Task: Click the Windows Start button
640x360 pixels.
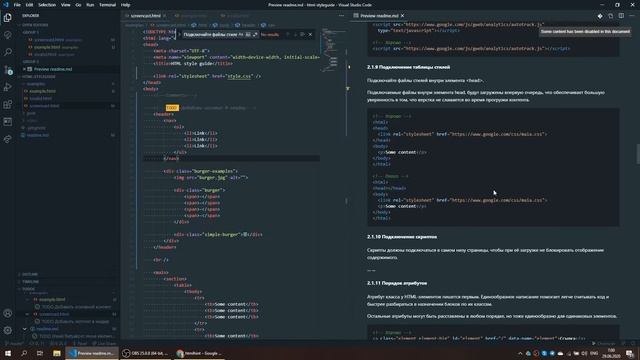Action: click(x=8, y=353)
